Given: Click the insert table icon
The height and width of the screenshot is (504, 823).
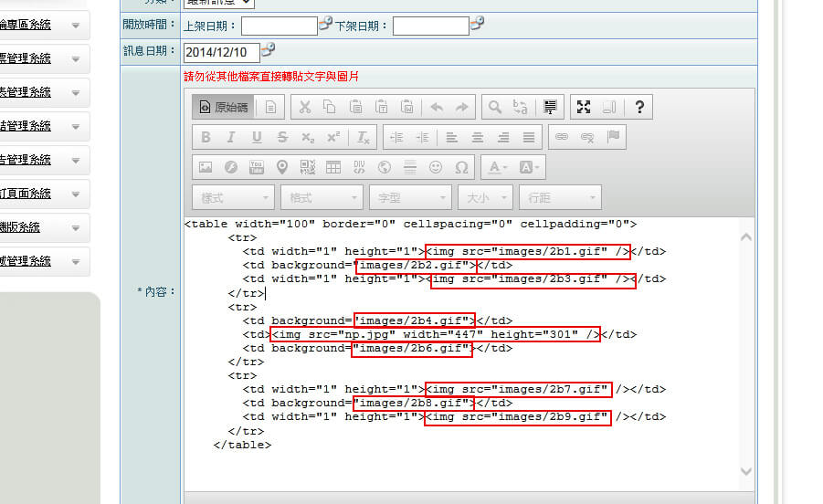Looking at the screenshot, I should pyautogui.click(x=333, y=167).
